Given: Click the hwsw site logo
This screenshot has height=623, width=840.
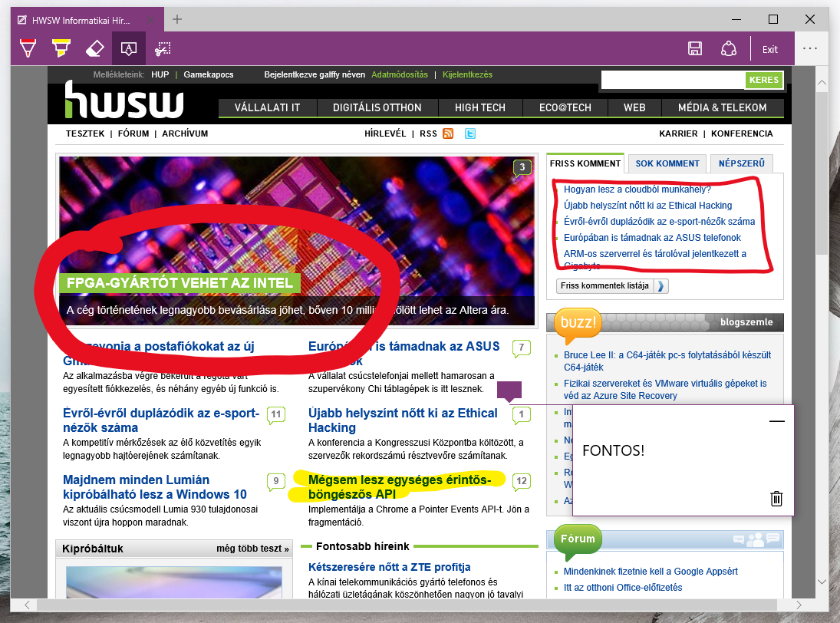Looking at the screenshot, I should [124, 99].
